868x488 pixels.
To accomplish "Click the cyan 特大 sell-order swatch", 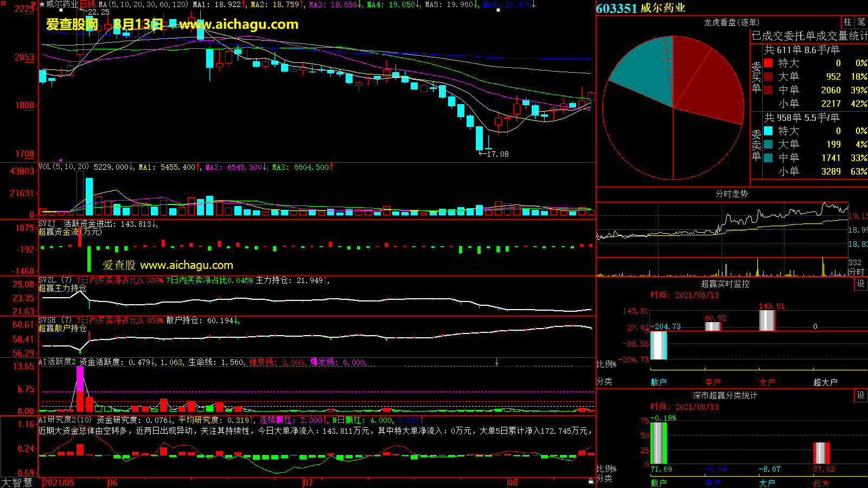I will 768,131.
